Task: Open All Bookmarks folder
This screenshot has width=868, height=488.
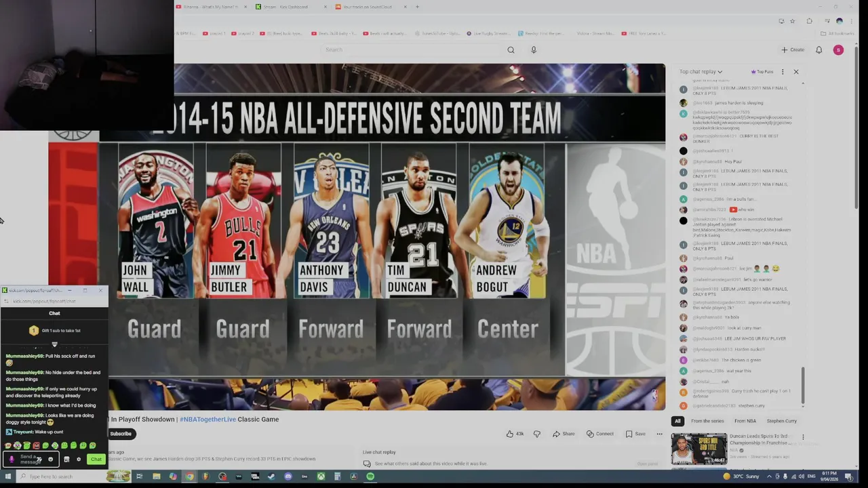Action: click(x=837, y=33)
